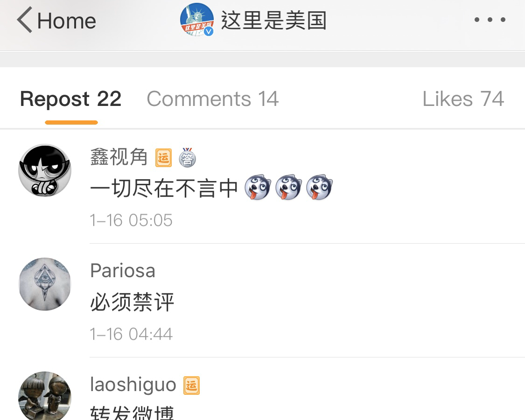Image resolution: width=525 pixels, height=420 pixels.
Task: Tap the back chevron next to Home
Action: (x=24, y=20)
